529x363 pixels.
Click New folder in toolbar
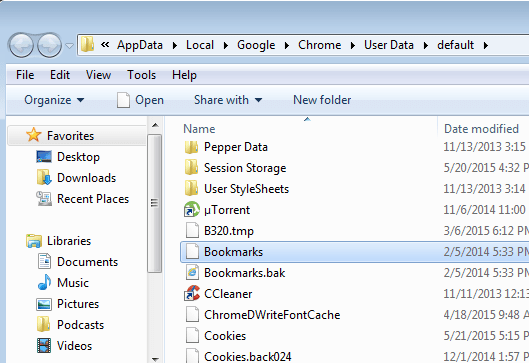(x=322, y=100)
